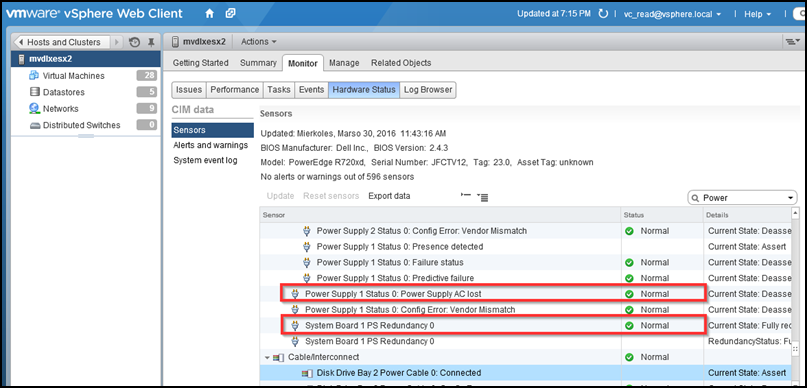Select row Power Supply 2 Config Error: Vendor Mismatch
Viewport: 807px width, 388px height.
(x=525, y=231)
